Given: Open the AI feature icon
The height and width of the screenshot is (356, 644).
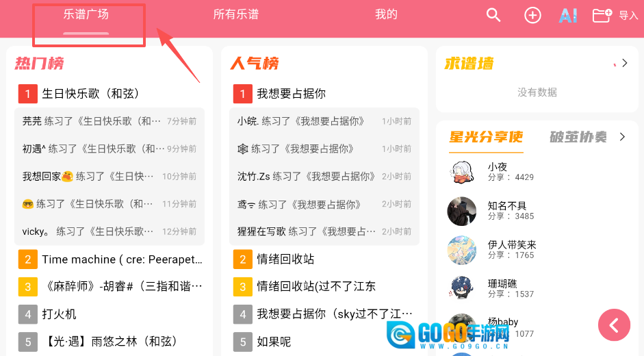Looking at the screenshot, I should (568, 16).
